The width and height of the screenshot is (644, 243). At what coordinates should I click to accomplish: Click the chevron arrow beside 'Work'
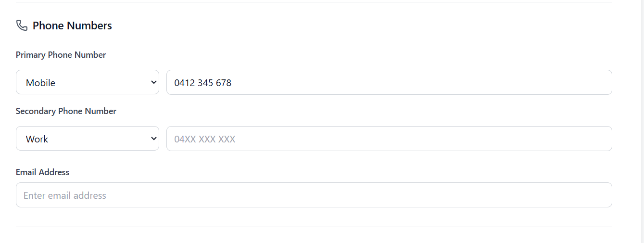pos(154,139)
